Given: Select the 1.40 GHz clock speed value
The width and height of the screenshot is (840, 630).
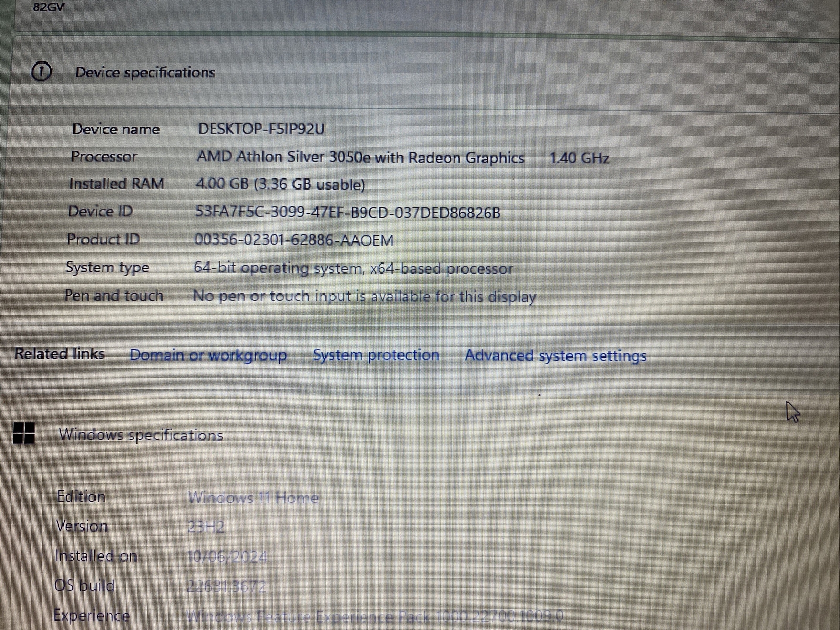Looking at the screenshot, I should 579,158.
